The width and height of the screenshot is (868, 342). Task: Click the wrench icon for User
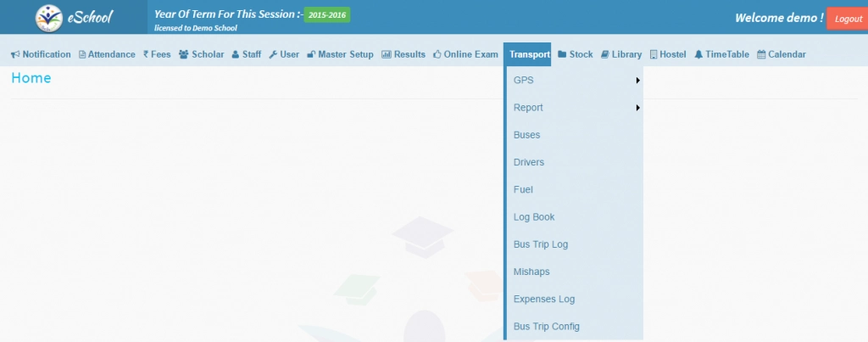click(x=273, y=54)
